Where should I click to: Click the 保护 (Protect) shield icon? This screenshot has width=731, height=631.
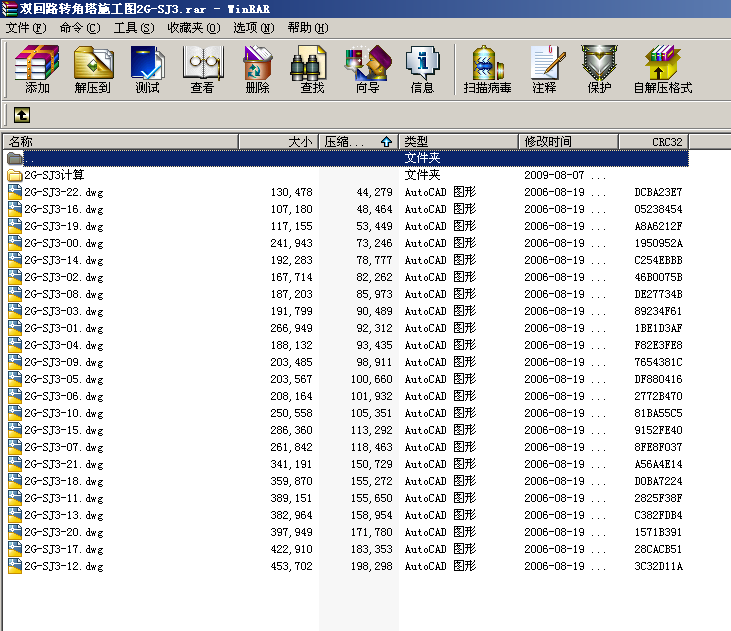(599, 69)
